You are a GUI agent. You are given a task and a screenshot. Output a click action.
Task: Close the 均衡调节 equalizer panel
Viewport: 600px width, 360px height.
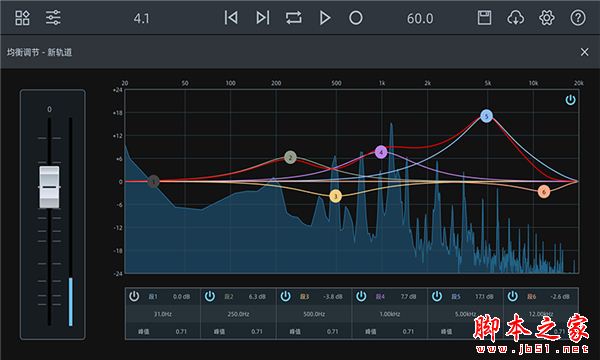[x=584, y=52]
